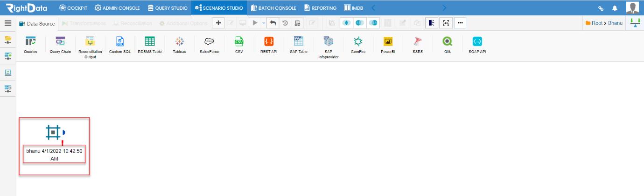
Task: Open the IMDB module
Action: click(353, 7)
